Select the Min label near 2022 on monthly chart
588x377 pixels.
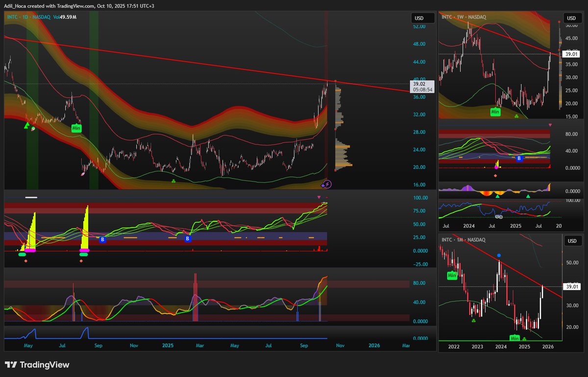(x=452, y=275)
